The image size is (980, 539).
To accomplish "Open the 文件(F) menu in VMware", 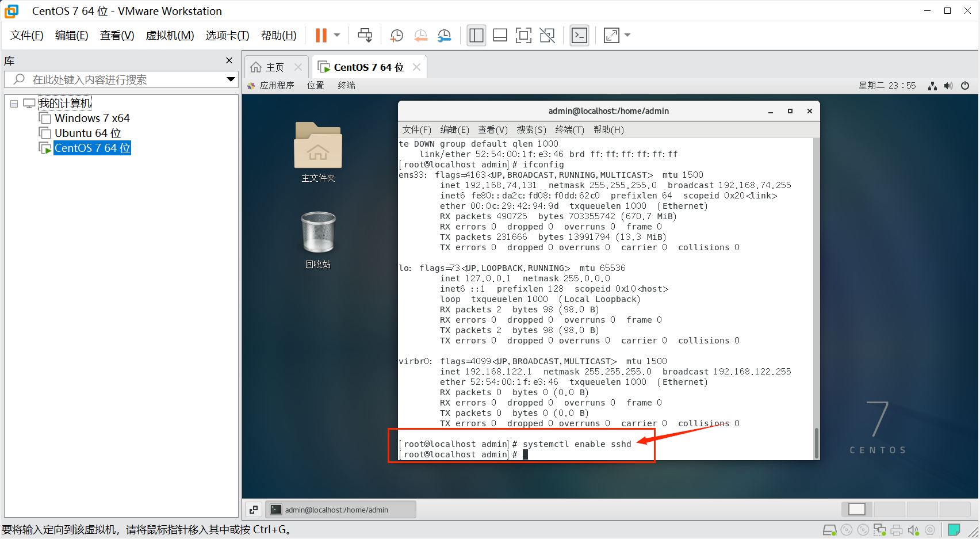I will coord(27,35).
